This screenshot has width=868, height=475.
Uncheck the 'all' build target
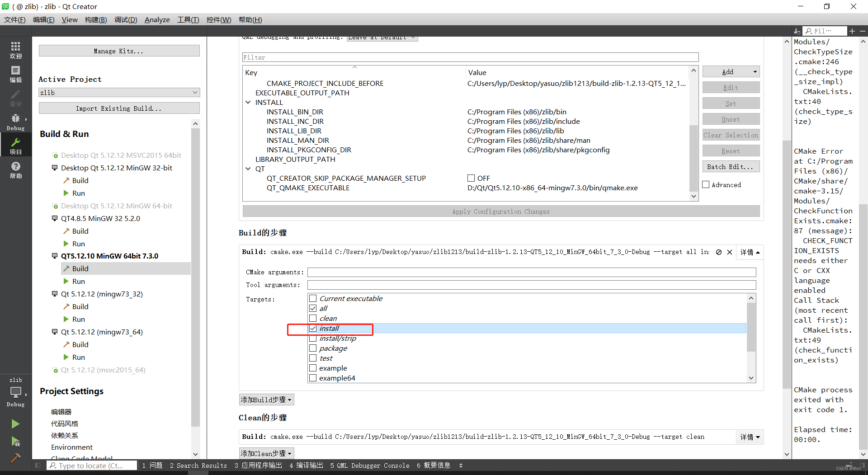click(313, 308)
